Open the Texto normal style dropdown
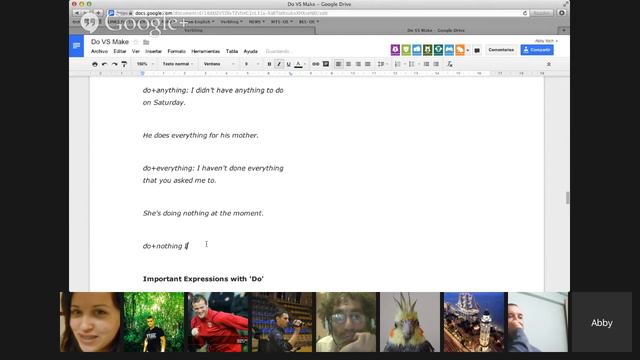This screenshot has width=640, height=360. tap(178, 64)
